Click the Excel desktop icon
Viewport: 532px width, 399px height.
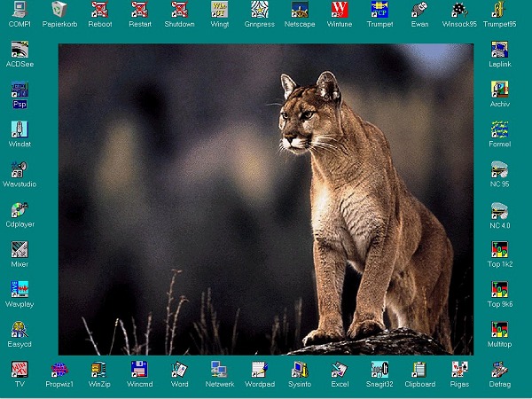click(x=340, y=370)
